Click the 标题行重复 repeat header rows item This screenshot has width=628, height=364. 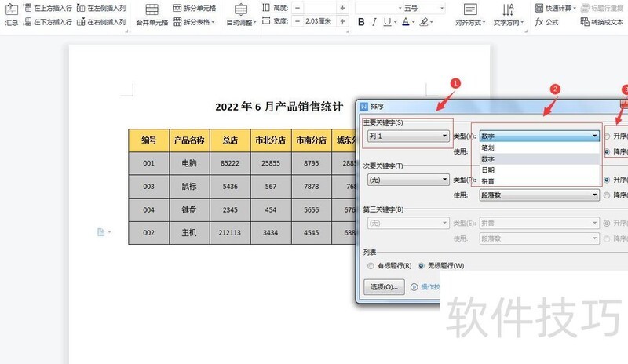[x=602, y=8]
